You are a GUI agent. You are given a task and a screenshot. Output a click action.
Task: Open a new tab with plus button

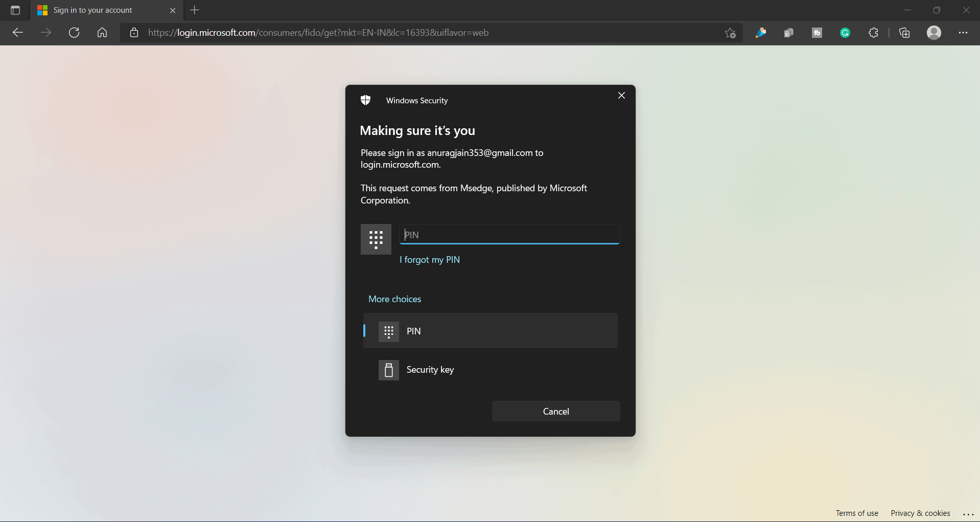coord(195,10)
